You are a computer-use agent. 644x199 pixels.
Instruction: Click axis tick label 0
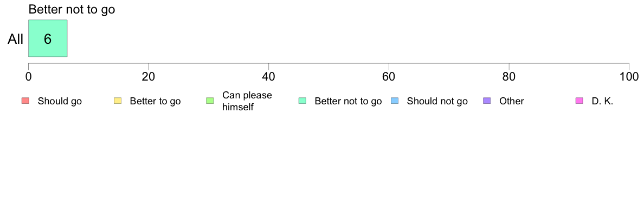[x=28, y=77]
